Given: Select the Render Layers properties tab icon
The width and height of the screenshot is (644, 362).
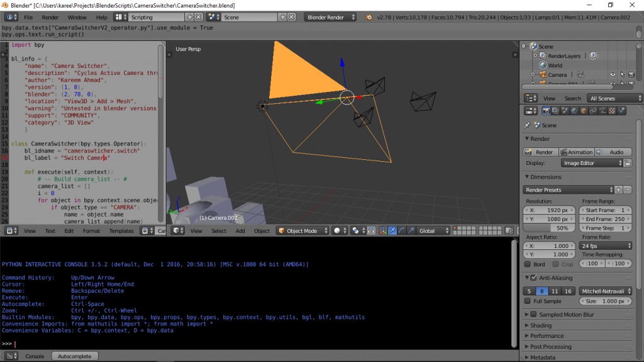Looking at the screenshot, I should click(x=555, y=111).
